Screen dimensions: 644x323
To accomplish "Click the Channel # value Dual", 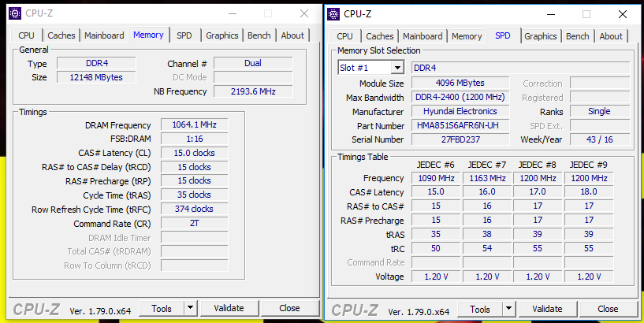I will coord(253,63).
